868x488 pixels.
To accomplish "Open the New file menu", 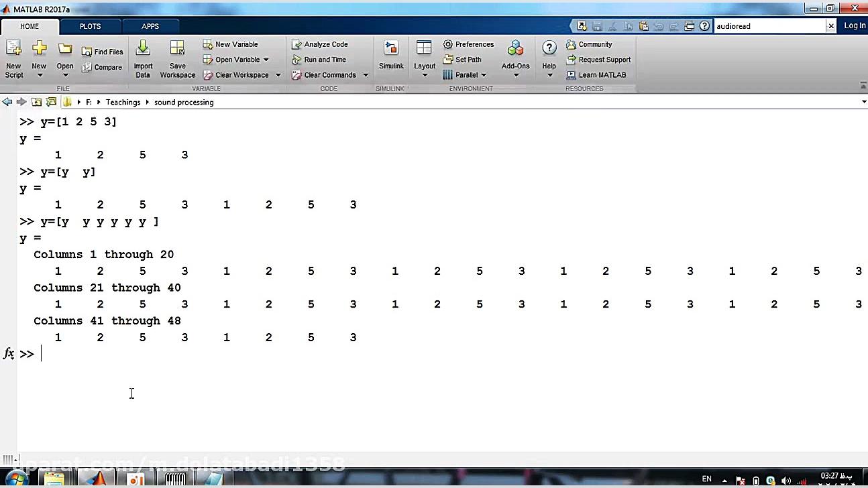I will tap(39, 59).
